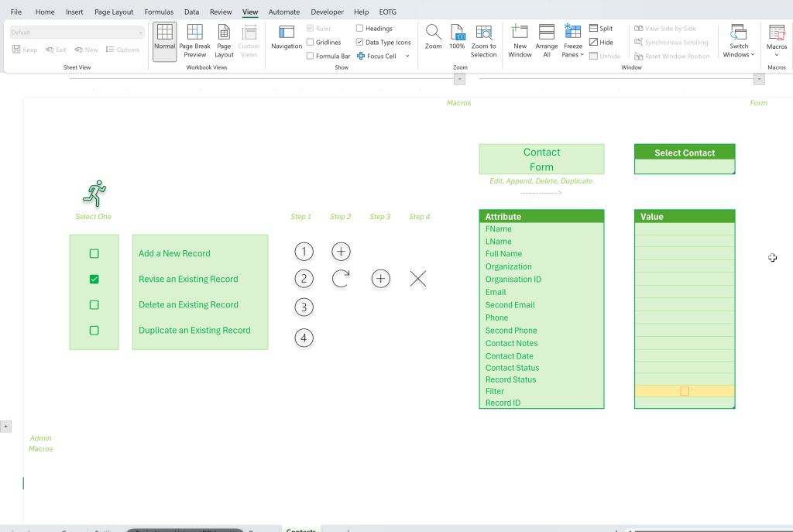This screenshot has height=532, width=793.
Task: Click the Hide window button
Action: click(x=601, y=42)
